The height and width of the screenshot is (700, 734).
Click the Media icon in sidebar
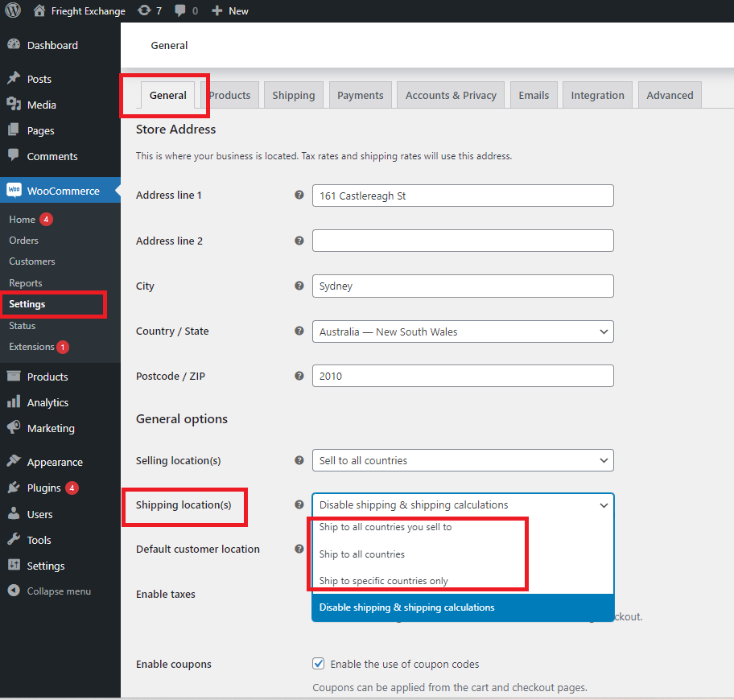(x=14, y=104)
